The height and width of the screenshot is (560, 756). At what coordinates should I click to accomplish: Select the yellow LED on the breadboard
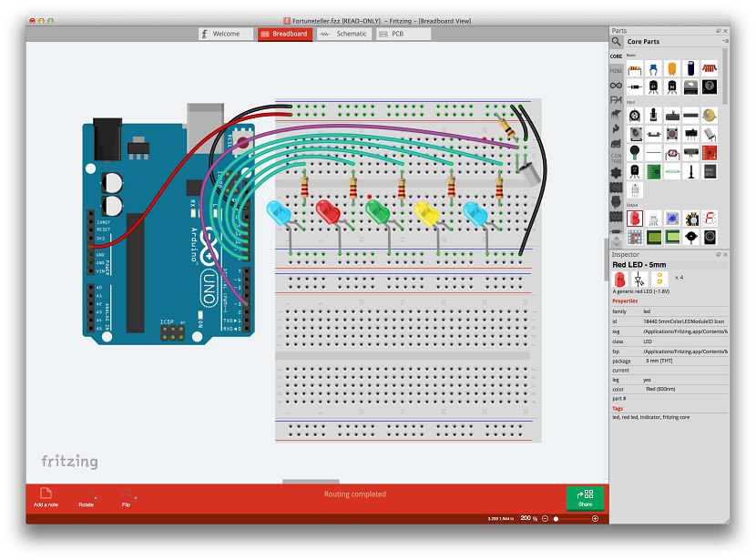coord(426,213)
